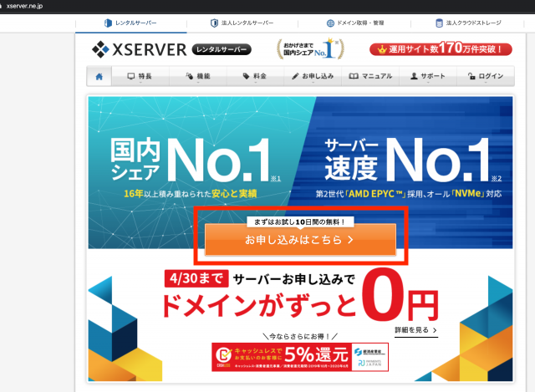Open the 特長 menu item
The height and width of the screenshot is (392, 535).
(x=140, y=76)
